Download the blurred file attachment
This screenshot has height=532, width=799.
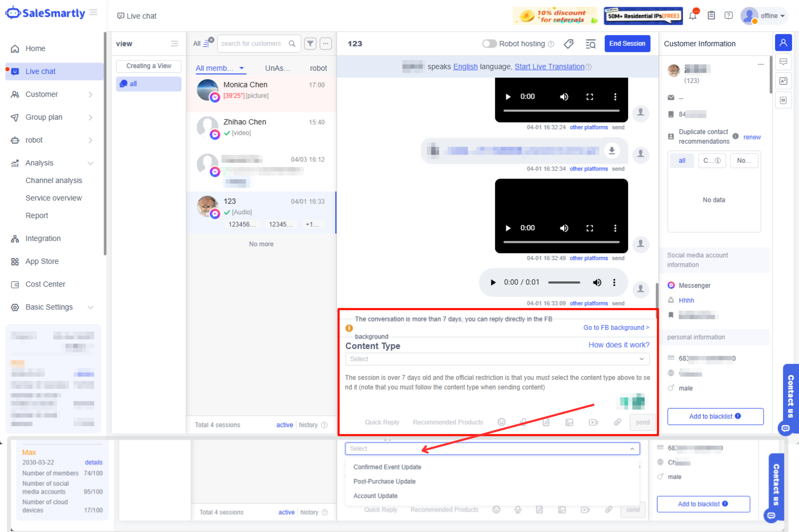coord(612,150)
